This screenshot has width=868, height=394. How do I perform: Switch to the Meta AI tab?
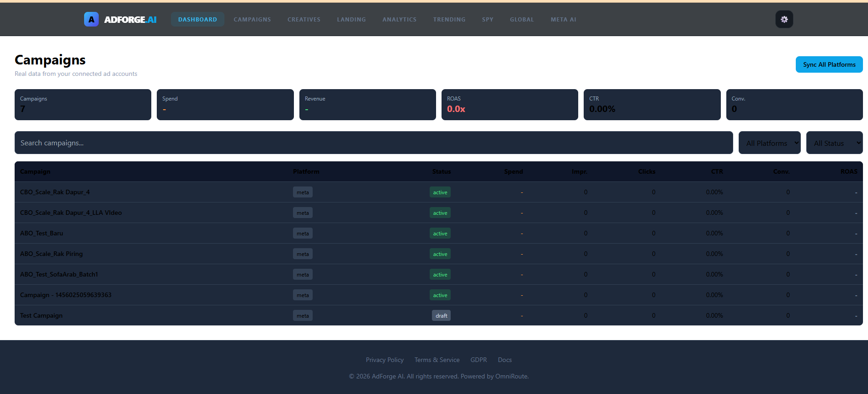click(x=564, y=19)
